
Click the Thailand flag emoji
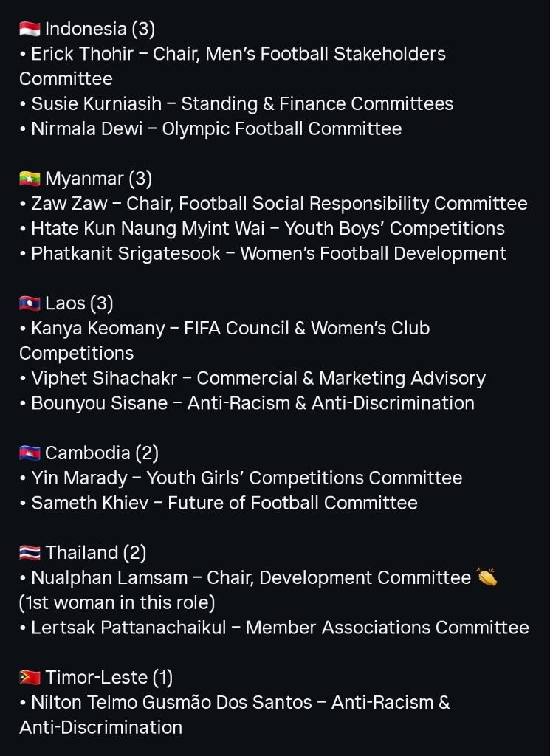point(30,553)
